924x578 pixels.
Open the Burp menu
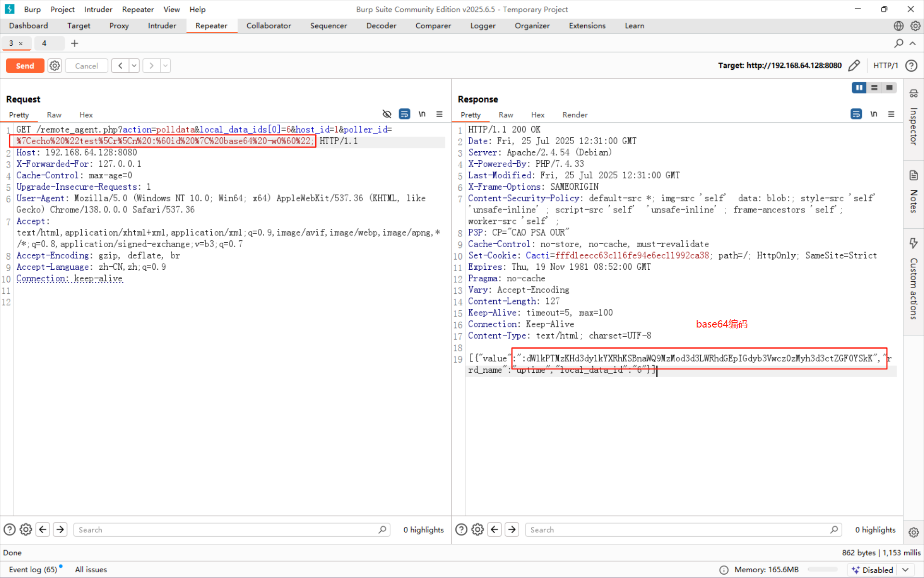32,9
